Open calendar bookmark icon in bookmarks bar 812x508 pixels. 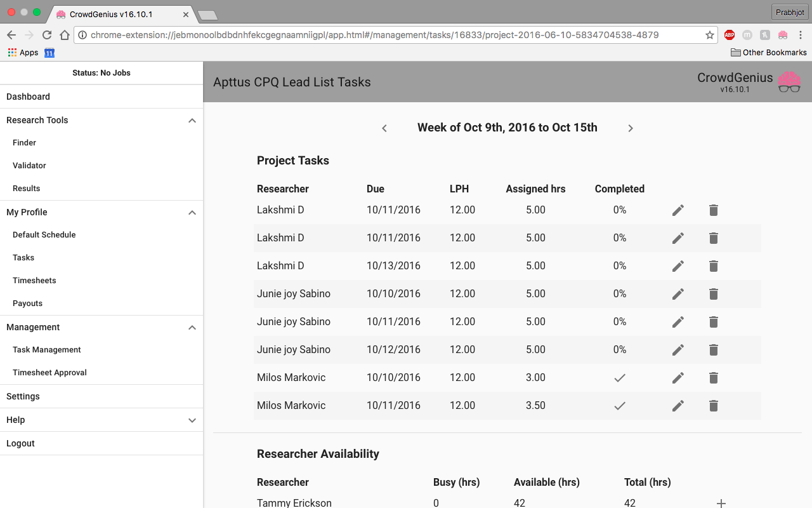tap(49, 53)
